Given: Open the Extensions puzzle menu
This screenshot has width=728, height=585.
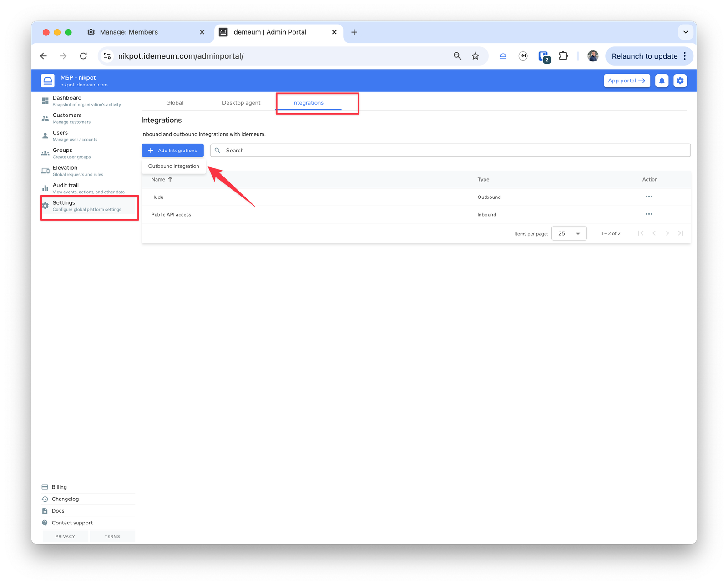Looking at the screenshot, I should pos(563,56).
